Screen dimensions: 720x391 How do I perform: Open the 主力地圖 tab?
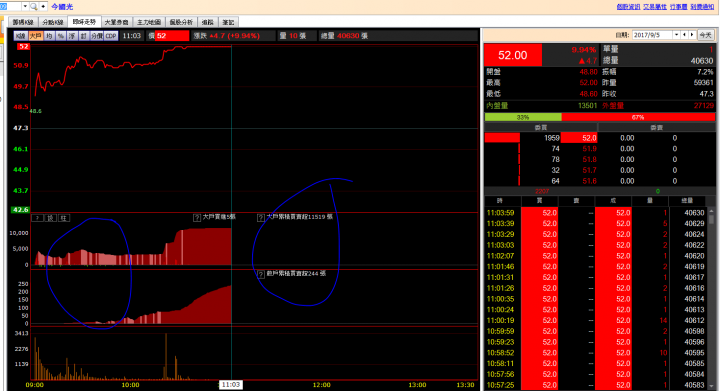click(149, 22)
